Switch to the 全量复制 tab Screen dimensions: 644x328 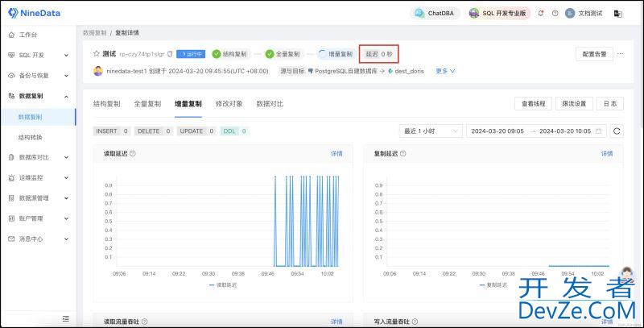pyautogui.click(x=147, y=104)
